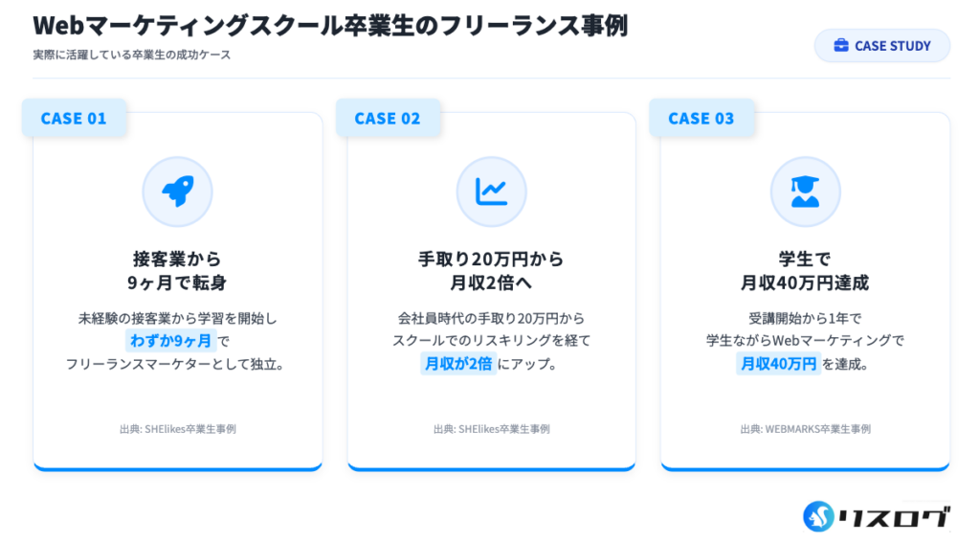Click the highlighted 月収が2倍 text
Image resolution: width=980 pixels, height=543 pixels.
pos(457,364)
